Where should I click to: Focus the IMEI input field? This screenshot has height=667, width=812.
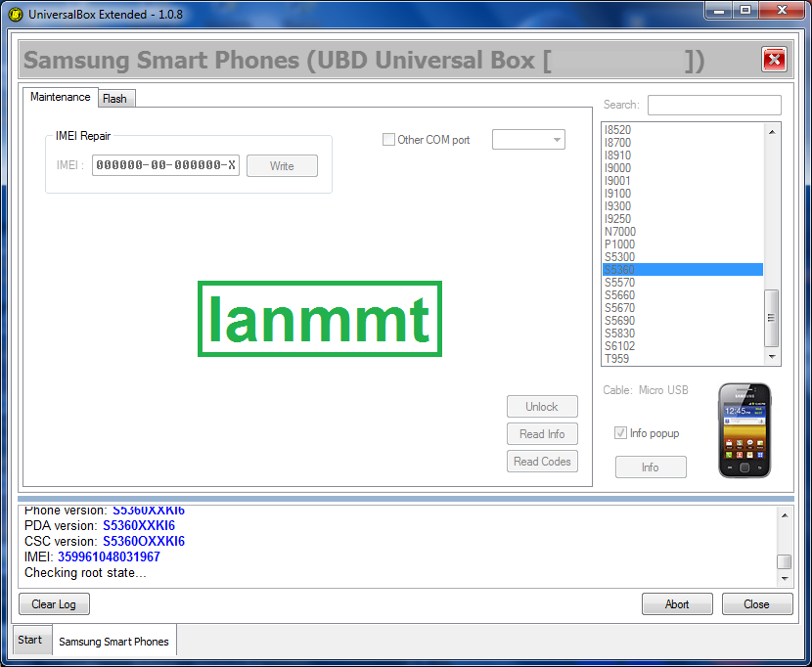click(165, 165)
